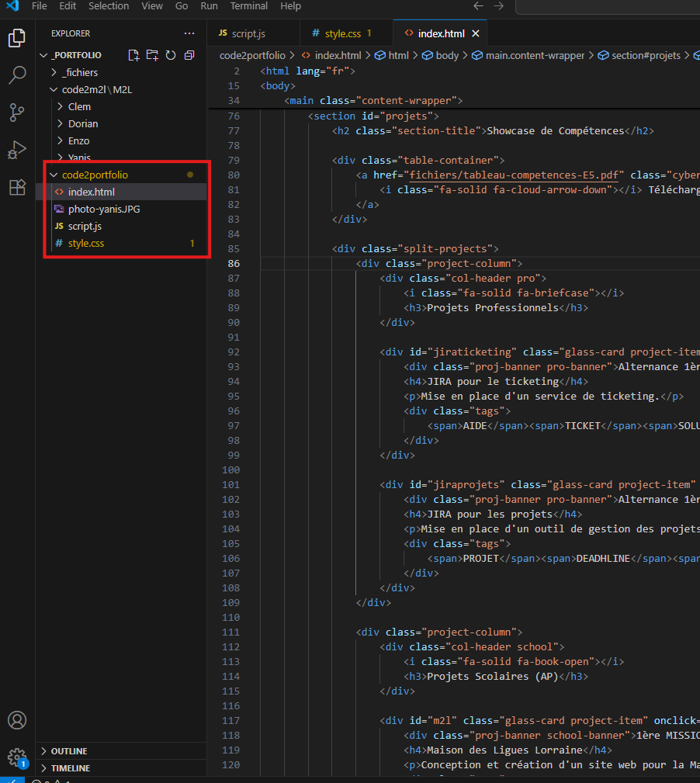
Task: Refresh the Explorer file tree
Action: (x=171, y=55)
